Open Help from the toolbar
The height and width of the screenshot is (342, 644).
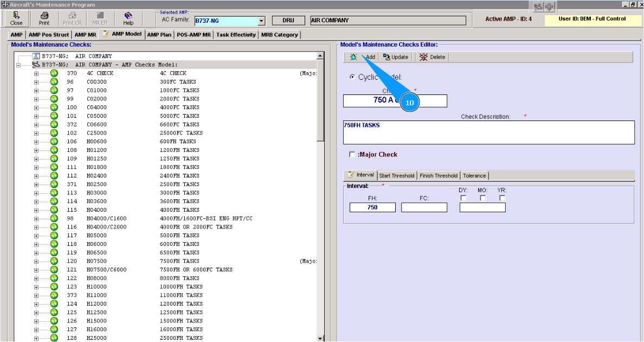click(x=128, y=18)
